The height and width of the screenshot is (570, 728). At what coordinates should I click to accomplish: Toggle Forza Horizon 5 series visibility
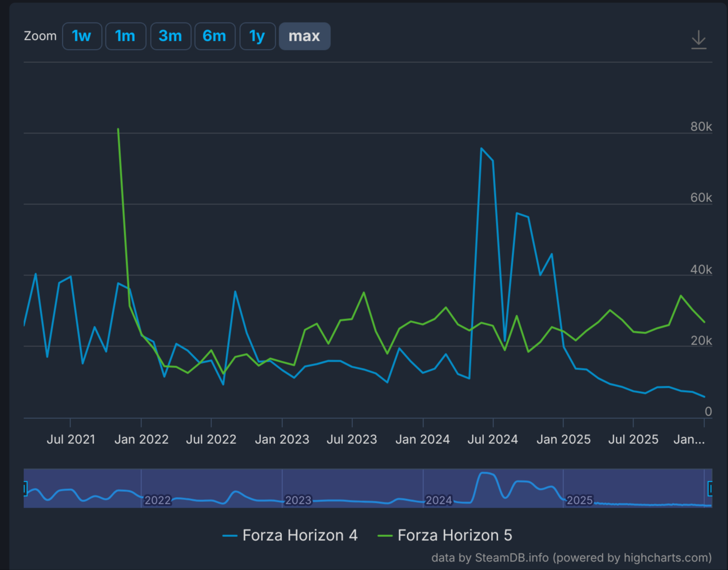point(445,535)
